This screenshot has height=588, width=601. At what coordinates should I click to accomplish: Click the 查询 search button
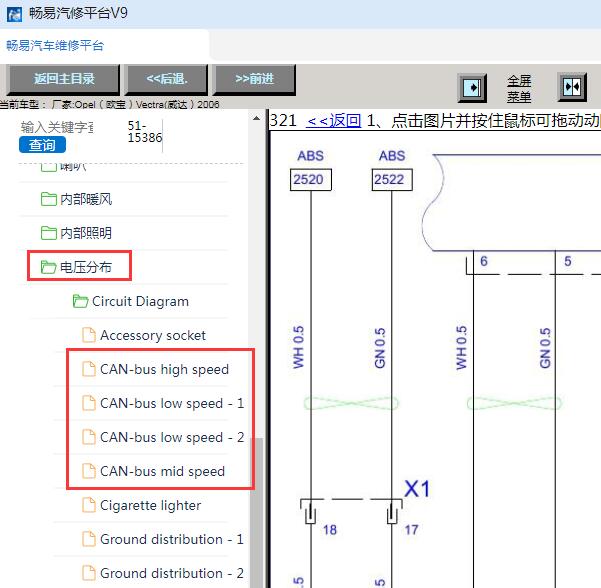(42, 145)
